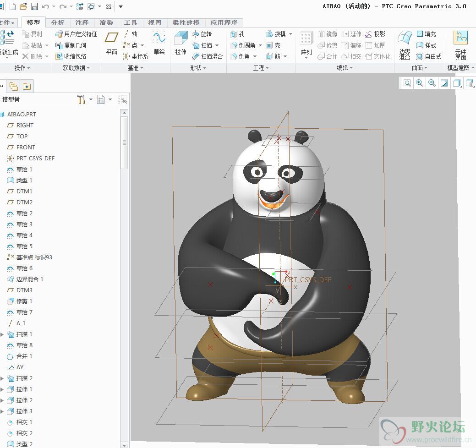Open the View (视图) tab
476x448 pixels.
(155, 23)
